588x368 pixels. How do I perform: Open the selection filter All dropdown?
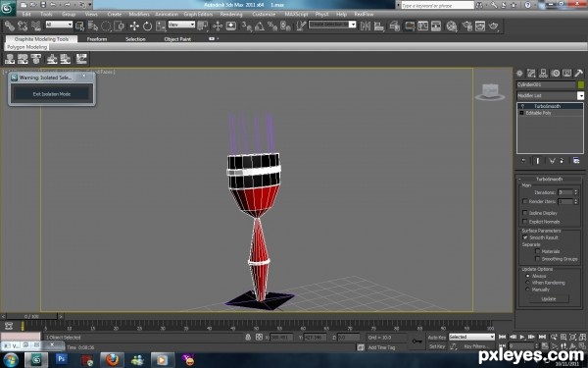click(x=59, y=25)
